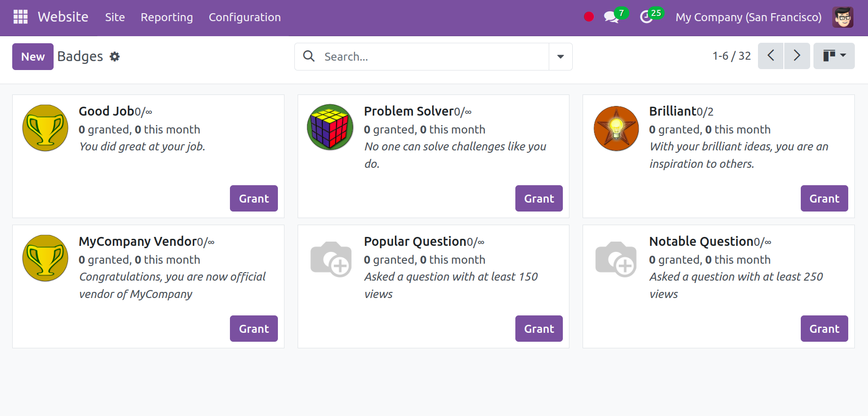
Task: Open the Configuration menu
Action: coord(245,17)
